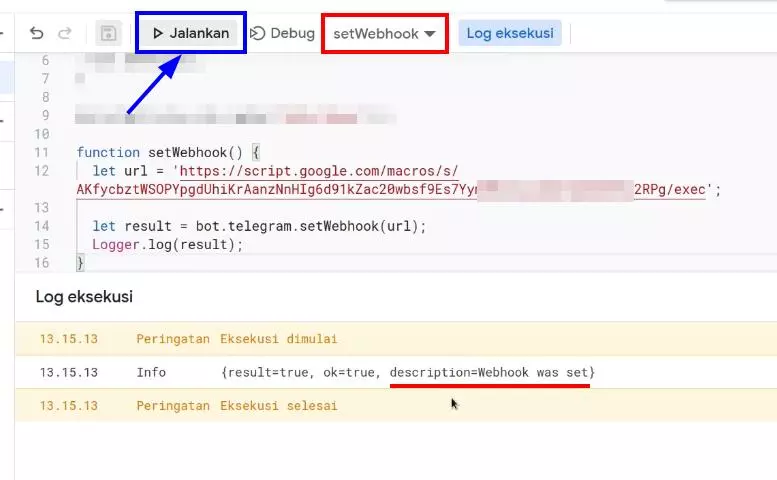Image resolution: width=777 pixels, height=480 pixels.
Task: Click the closing brace on line 16
Action: [x=80, y=262]
